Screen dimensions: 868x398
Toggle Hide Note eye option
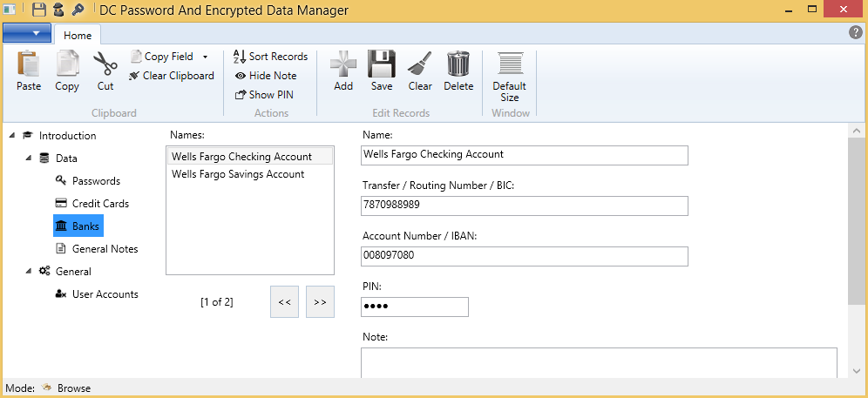coord(267,75)
